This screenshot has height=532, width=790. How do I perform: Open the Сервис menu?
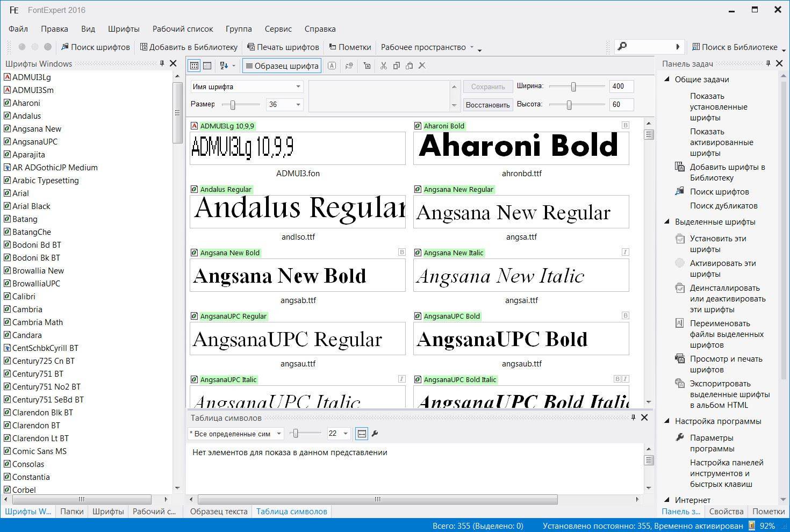(x=278, y=29)
